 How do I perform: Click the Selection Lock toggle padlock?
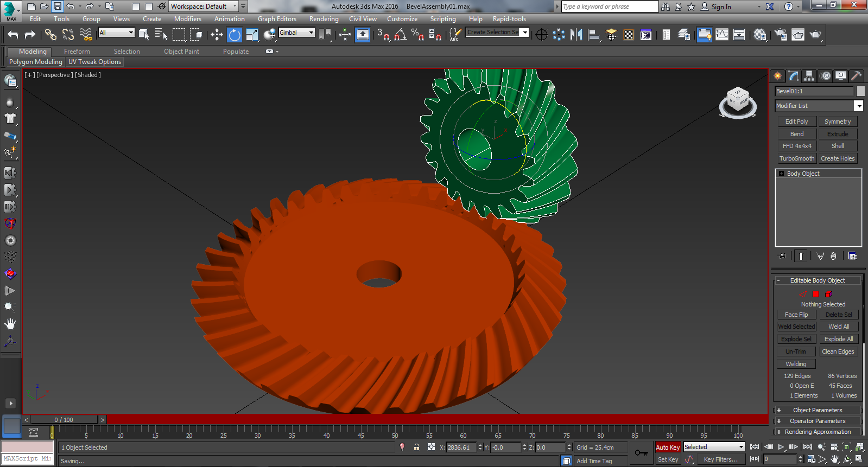(416, 447)
